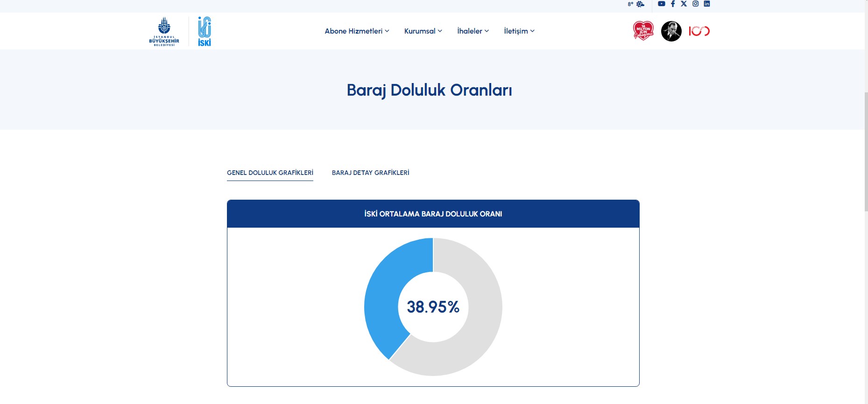Click the 'İSKİ Ortalama Baraj Doluluk Oranı' header
Image resolution: width=868 pixels, height=404 pixels.
click(433, 214)
